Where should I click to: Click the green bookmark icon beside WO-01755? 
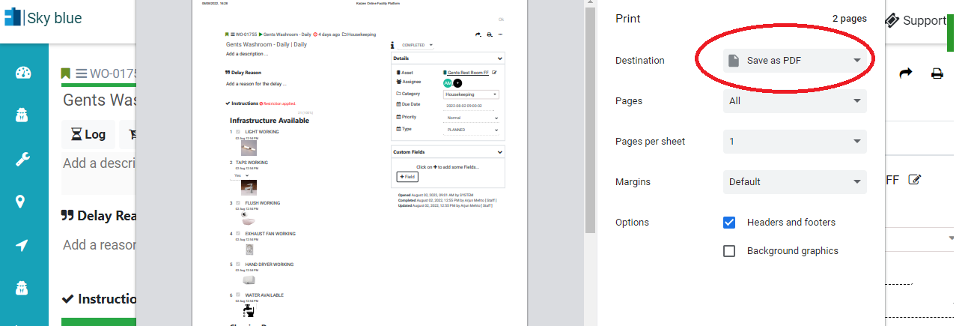click(66, 73)
